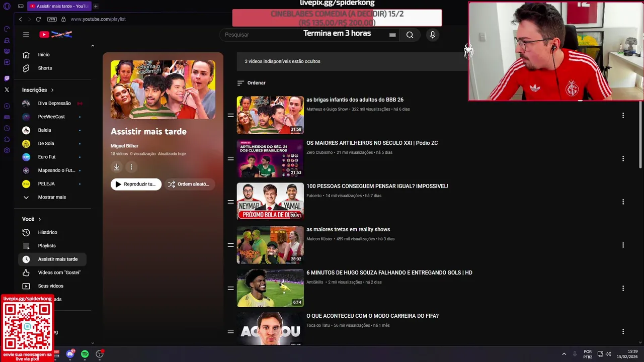Open Miguel Bilhar playlist owner link

(124, 146)
